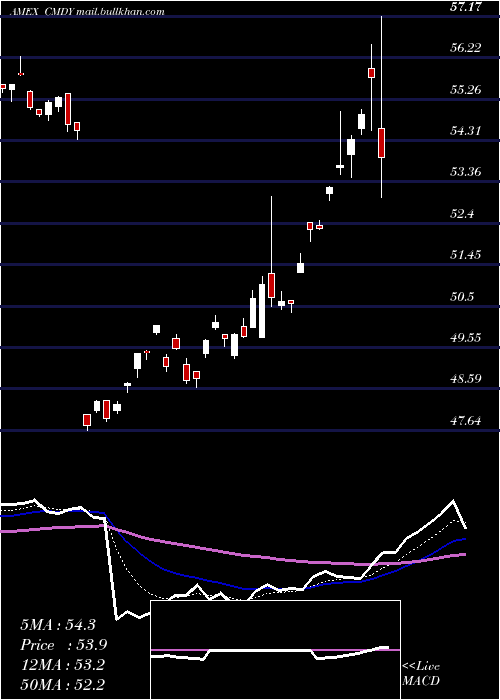Click the 5MA : 54.3 readout

pos(58,625)
